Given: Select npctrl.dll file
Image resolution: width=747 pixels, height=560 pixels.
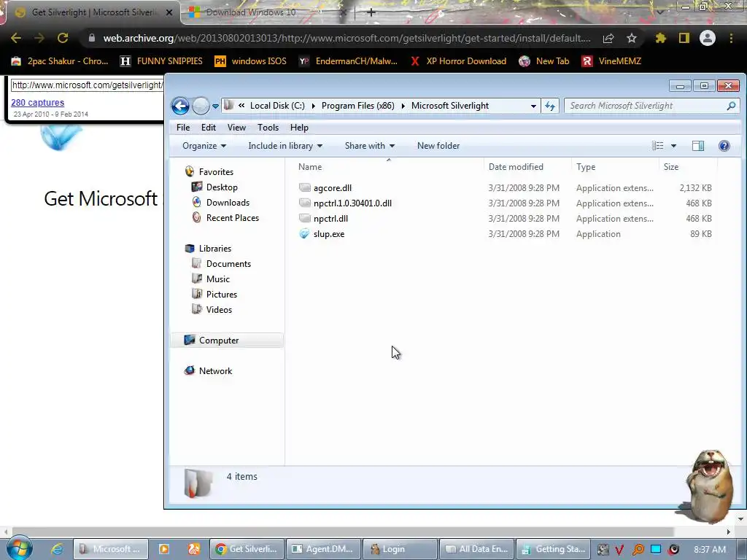Looking at the screenshot, I should [x=330, y=219].
